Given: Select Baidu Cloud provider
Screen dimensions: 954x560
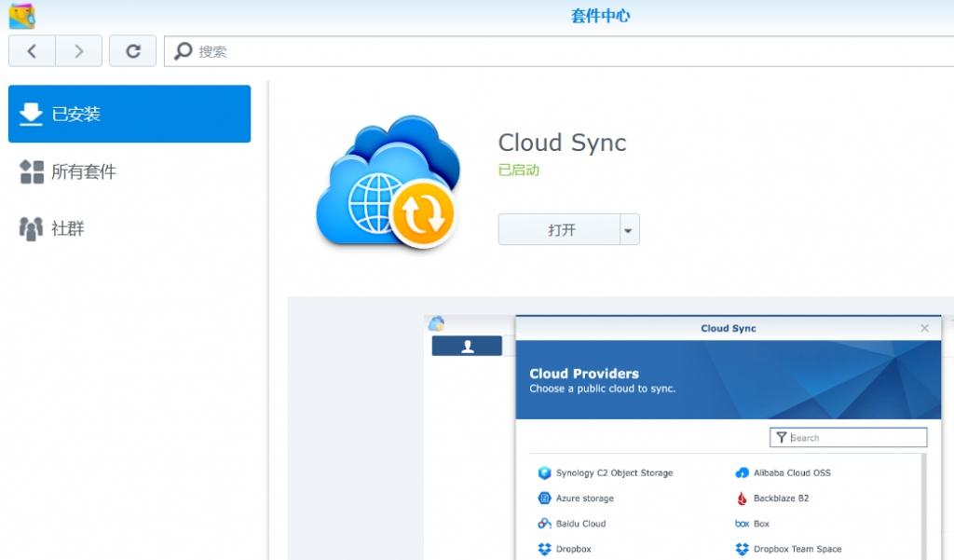Looking at the screenshot, I should click(x=572, y=524).
